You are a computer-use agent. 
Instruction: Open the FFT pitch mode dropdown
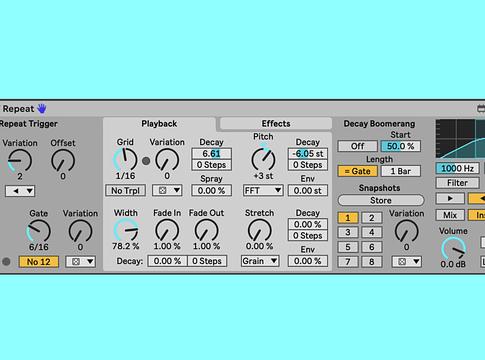263,191
